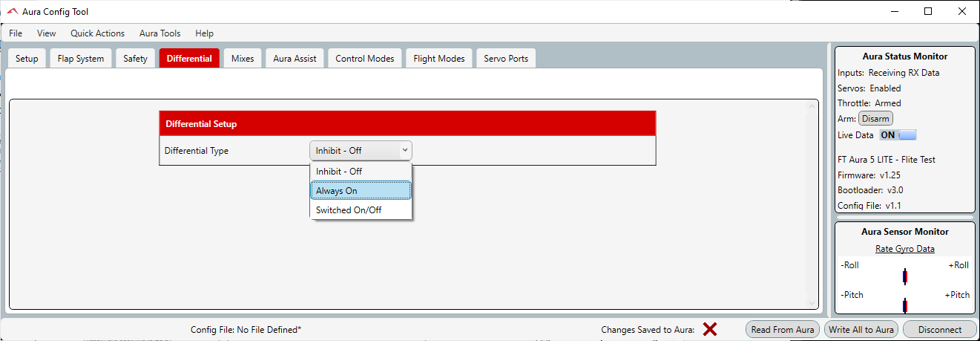Image resolution: width=980 pixels, height=341 pixels.
Task: Select 'Always On' from the dropdown list
Action: click(x=361, y=191)
